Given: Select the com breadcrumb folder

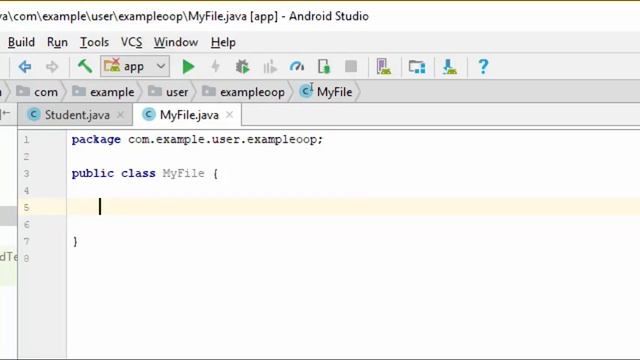Looking at the screenshot, I should (37, 92).
